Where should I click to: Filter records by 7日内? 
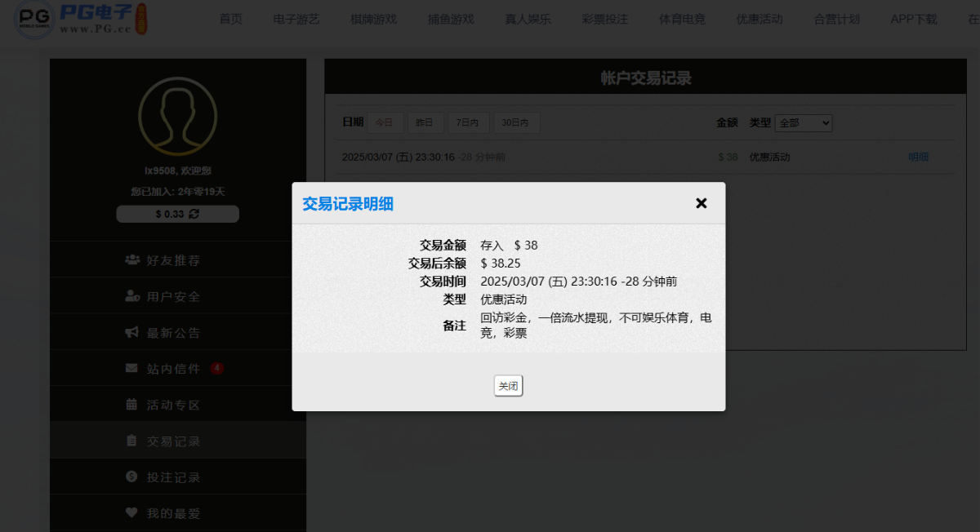(x=468, y=122)
